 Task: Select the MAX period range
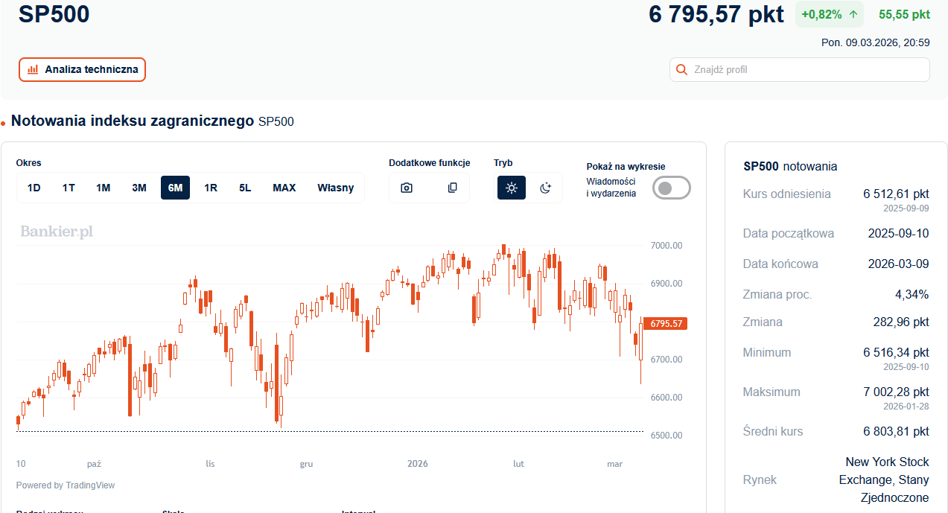(x=284, y=188)
